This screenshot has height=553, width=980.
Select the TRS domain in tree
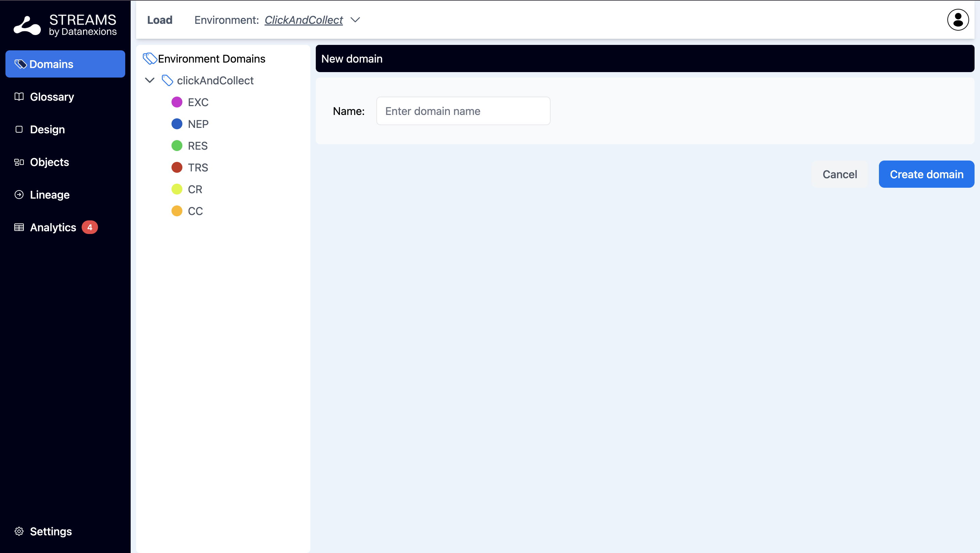(x=198, y=167)
